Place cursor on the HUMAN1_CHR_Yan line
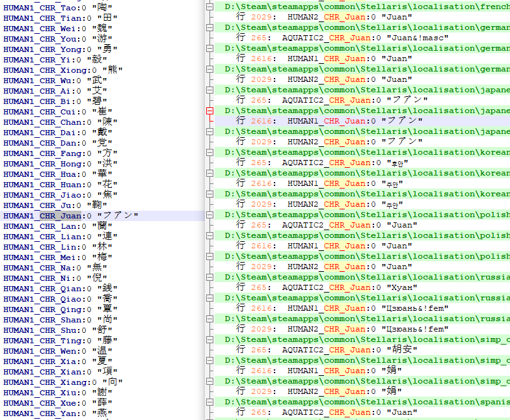This screenshot has width=510, height=420. [x=57, y=413]
